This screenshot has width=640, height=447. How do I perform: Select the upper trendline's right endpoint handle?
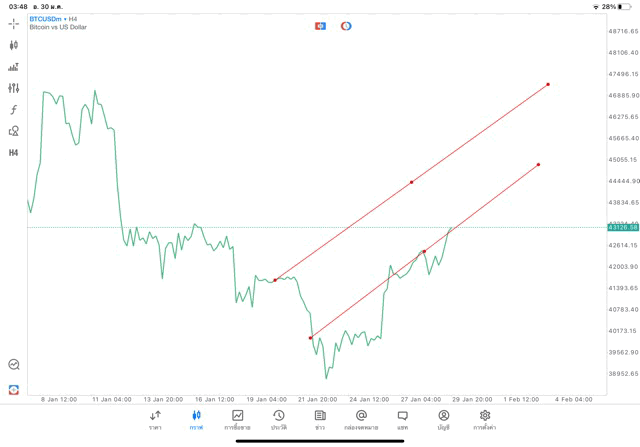[548, 84]
